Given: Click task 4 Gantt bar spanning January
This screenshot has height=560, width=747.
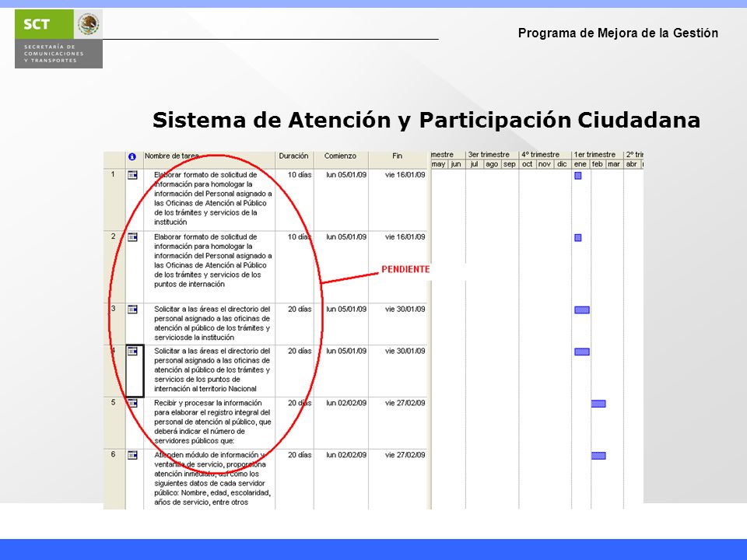Looking at the screenshot, I should pos(582,352).
